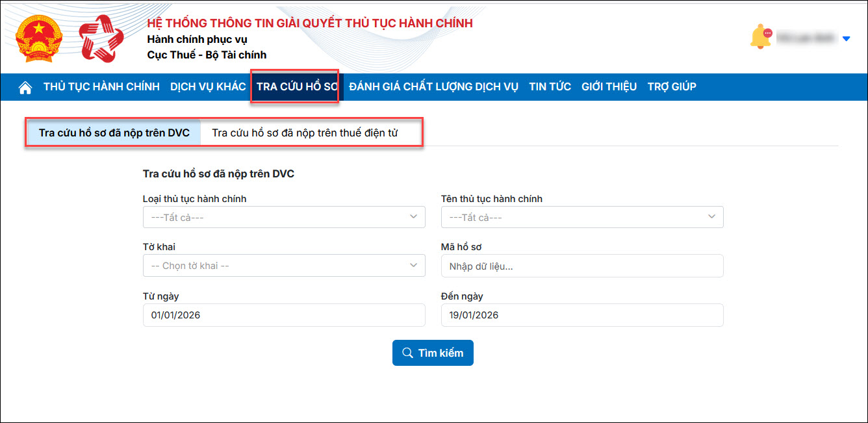Screen dimensions: 868x423
Task: Open the GIỚI THIỆU menu item
Action: [609, 87]
